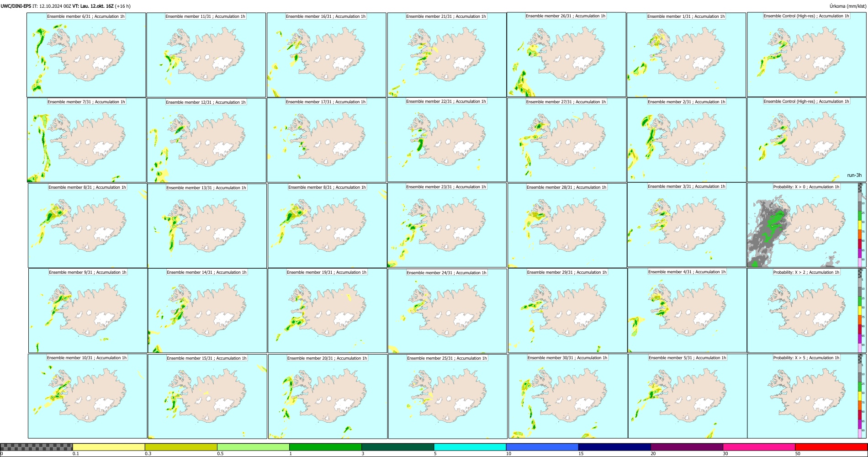This screenshot has height=457, width=868.
Task: Click the Ensemble member 1/31 map panel
Action: coord(686,55)
